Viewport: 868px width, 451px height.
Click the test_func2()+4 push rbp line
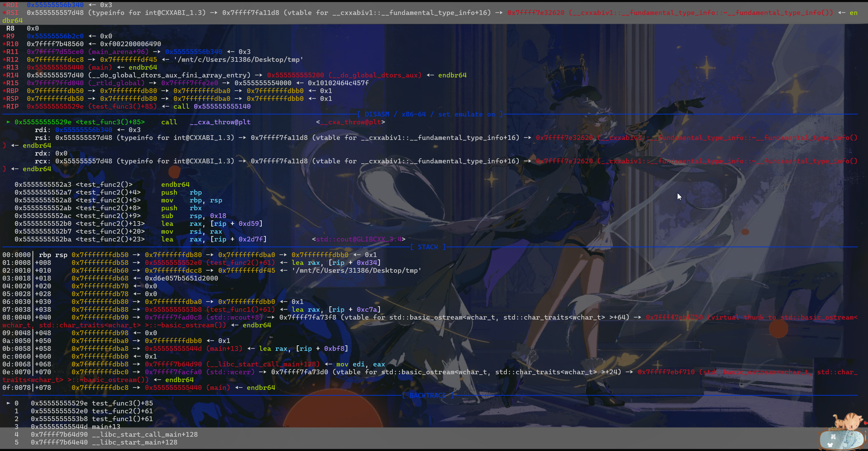coord(108,192)
